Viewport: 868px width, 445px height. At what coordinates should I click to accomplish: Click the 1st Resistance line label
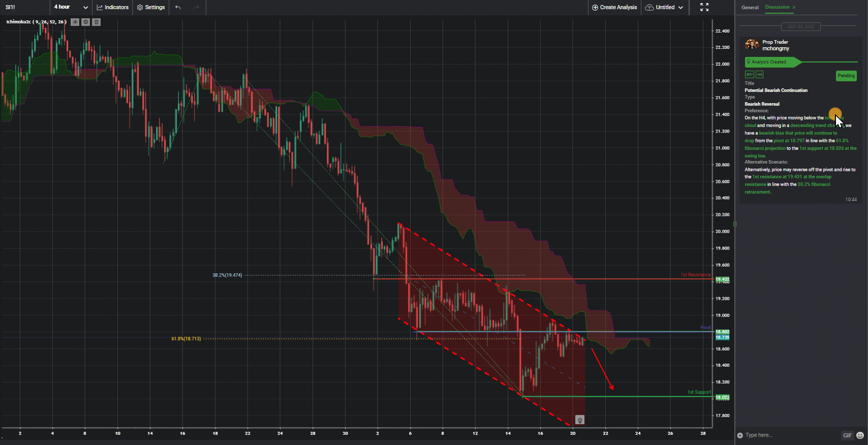tap(696, 275)
